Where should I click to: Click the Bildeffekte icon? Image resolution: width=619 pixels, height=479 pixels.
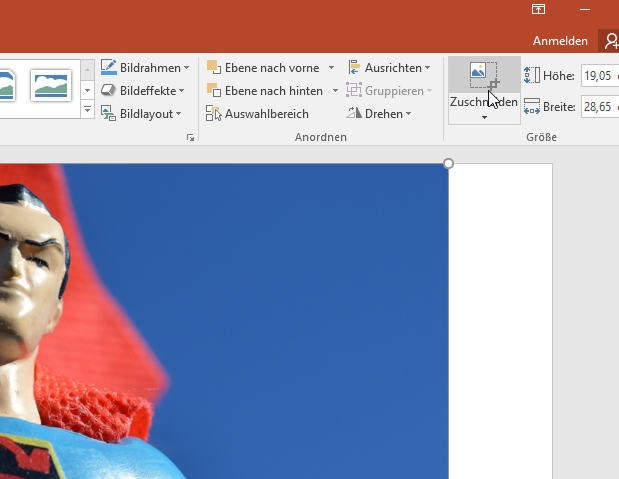point(108,90)
